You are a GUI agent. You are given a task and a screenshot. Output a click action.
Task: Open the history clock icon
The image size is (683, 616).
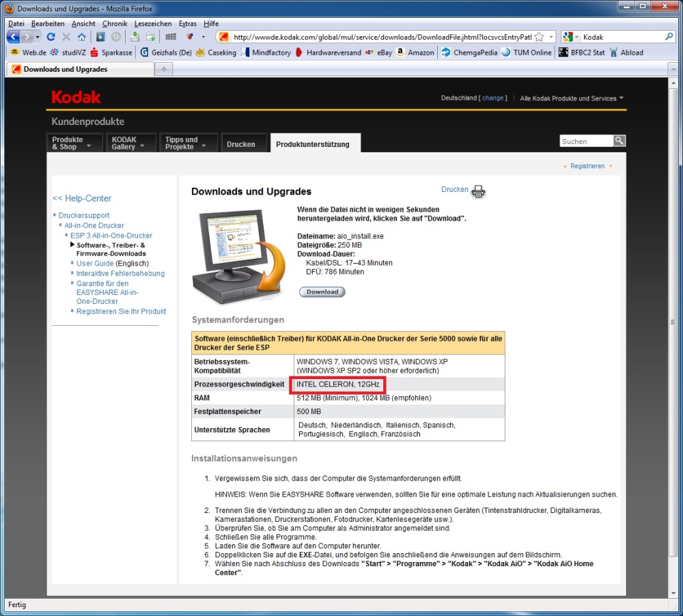pyautogui.click(x=116, y=37)
